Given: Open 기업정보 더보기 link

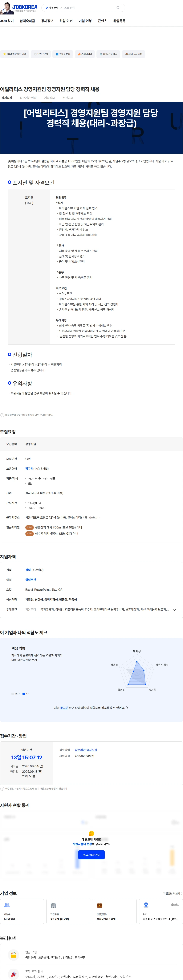Looking at the screenshot, I should click(x=173, y=893).
